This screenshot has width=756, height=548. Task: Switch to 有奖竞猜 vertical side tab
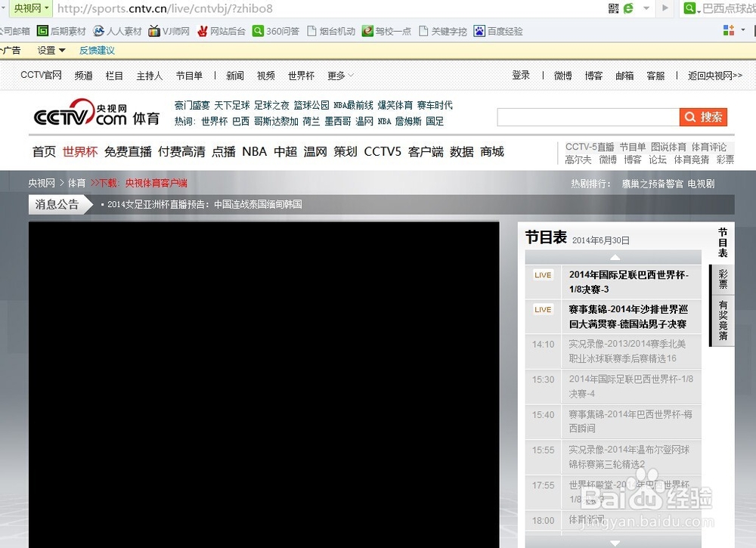tap(723, 320)
